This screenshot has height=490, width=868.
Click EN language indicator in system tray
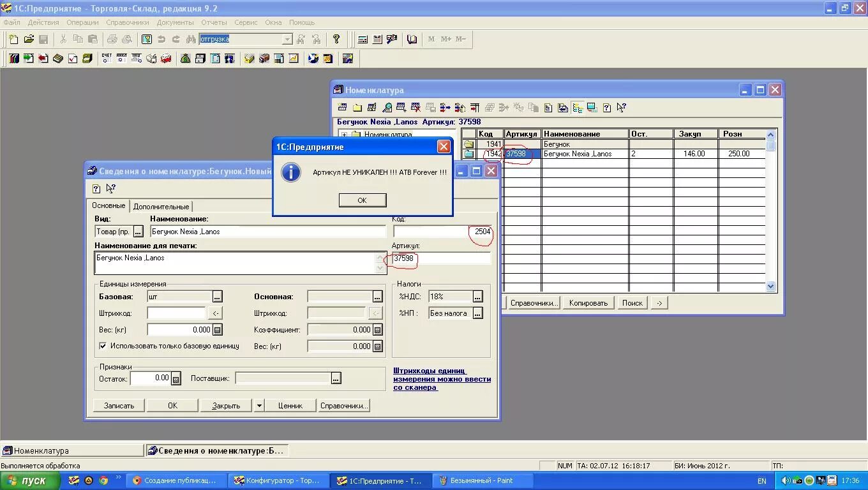(761, 480)
